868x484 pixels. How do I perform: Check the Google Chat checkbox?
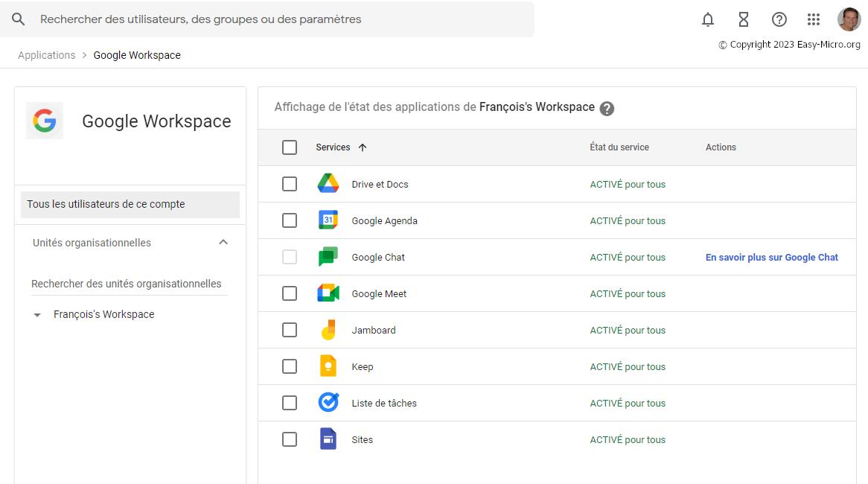click(x=290, y=257)
